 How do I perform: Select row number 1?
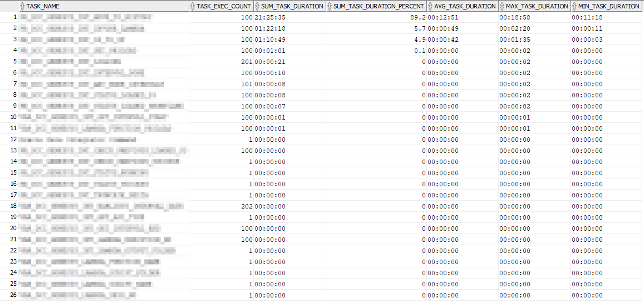coord(15,17)
